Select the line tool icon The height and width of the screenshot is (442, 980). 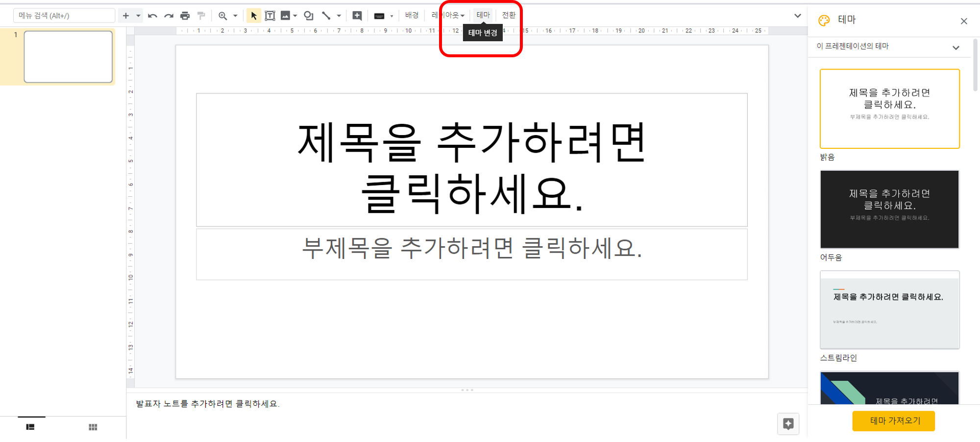coord(326,16)
